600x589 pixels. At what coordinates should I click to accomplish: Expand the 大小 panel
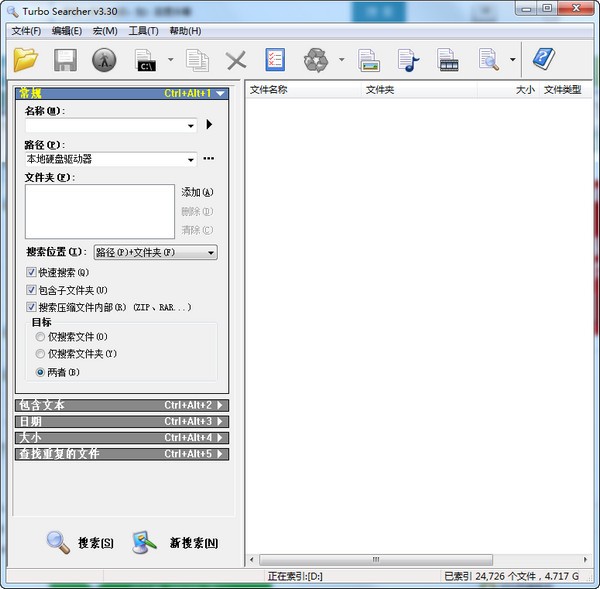(x=122, y=438)
